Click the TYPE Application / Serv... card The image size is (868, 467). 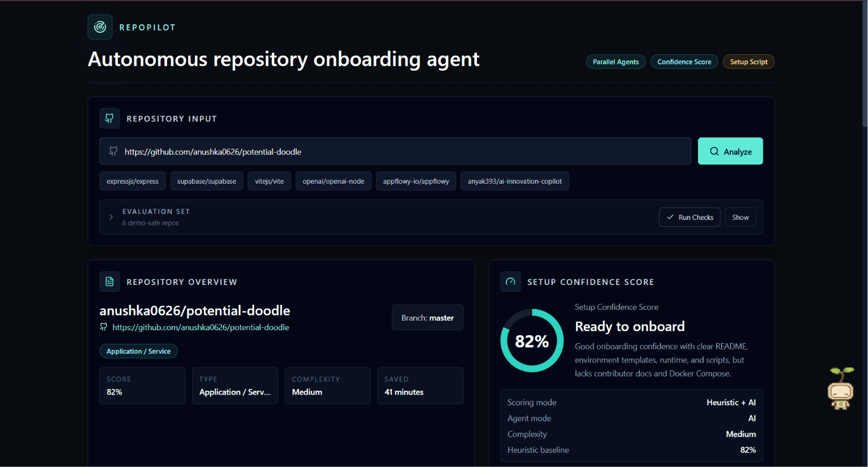tap(235, 386)
